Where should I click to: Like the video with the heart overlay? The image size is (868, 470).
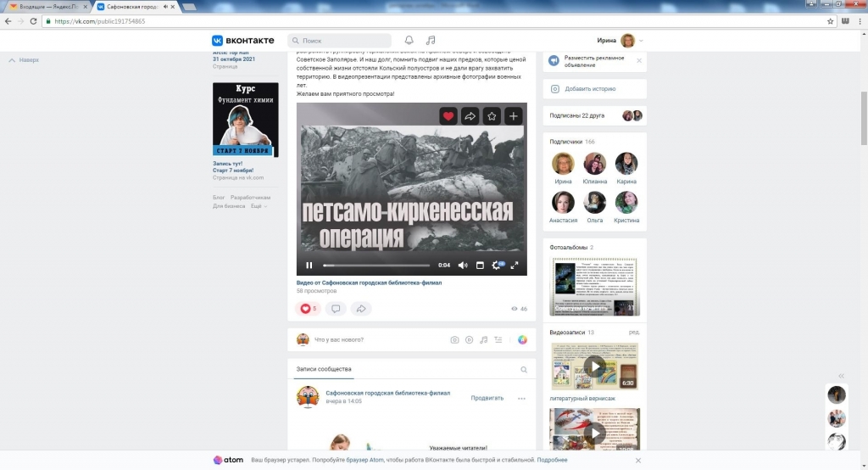[448, 116]
